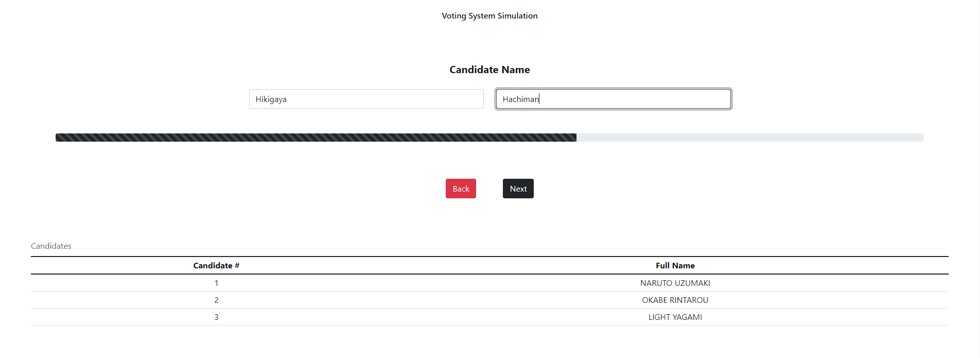
Task: Focus the Hikigaya name input field
Action: pos(366,99)
